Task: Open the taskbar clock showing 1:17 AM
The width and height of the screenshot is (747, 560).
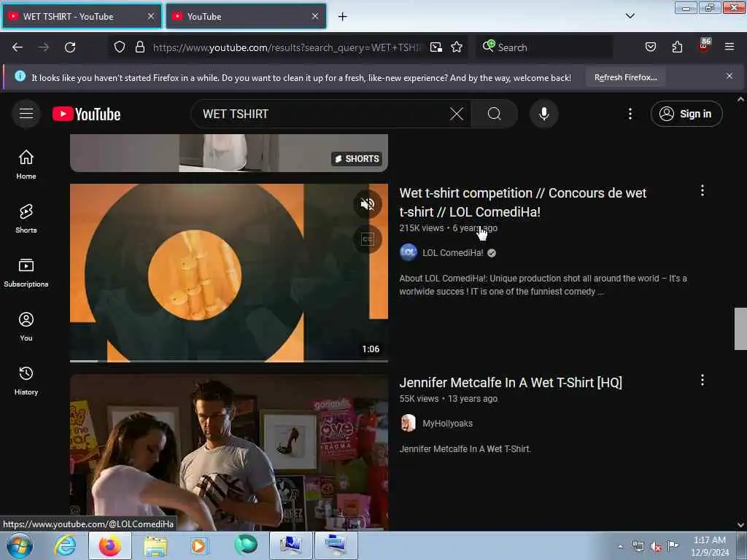Action: [x=710, y=546]
